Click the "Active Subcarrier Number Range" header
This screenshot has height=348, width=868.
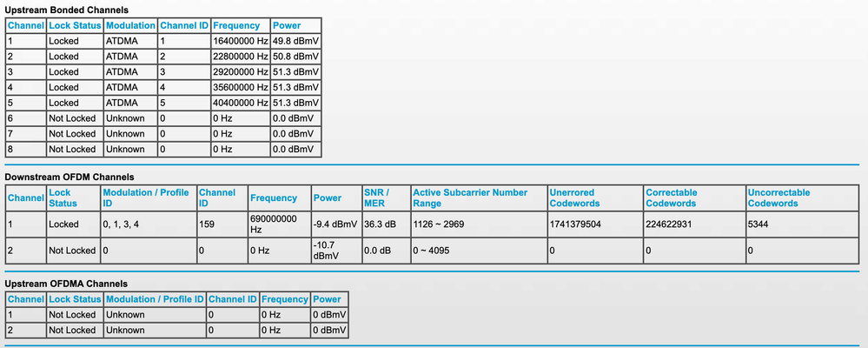pos(471,197)
